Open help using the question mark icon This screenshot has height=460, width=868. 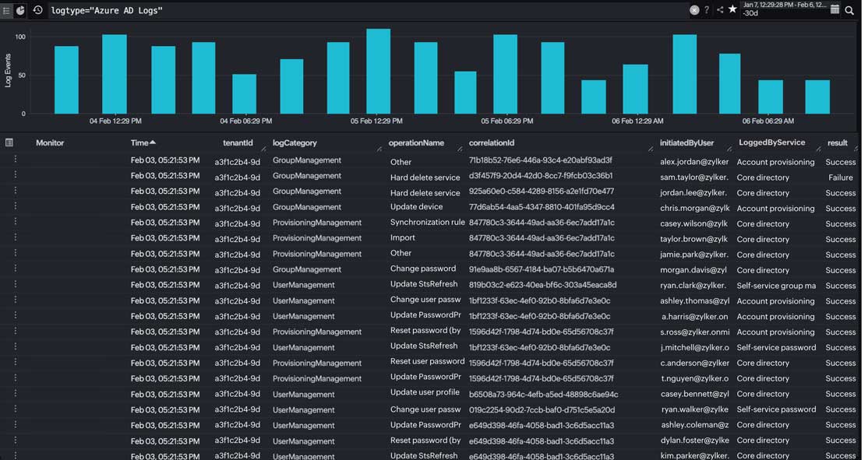point(707,10)
